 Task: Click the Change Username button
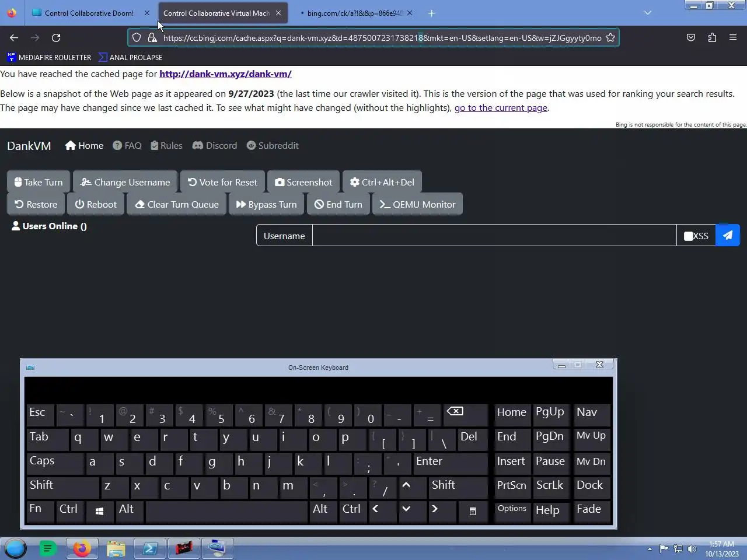coord(125,182)
